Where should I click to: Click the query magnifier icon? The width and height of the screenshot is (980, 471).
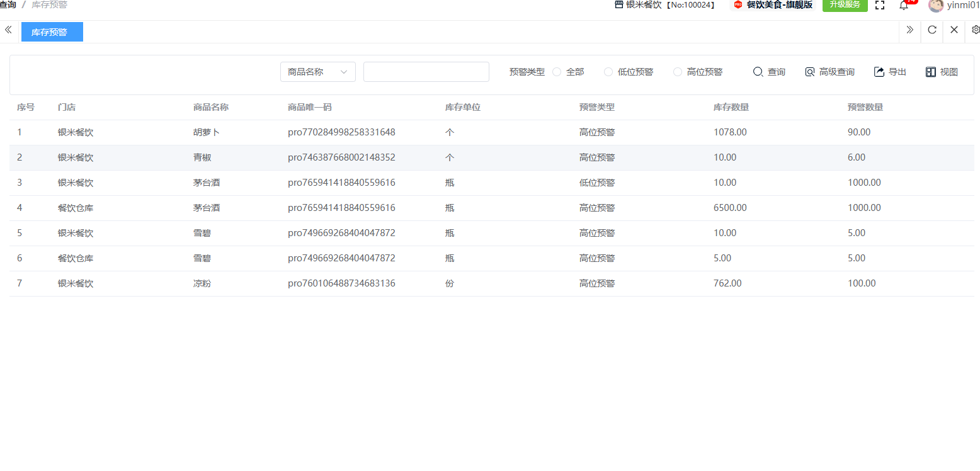[x=758, y=72]
